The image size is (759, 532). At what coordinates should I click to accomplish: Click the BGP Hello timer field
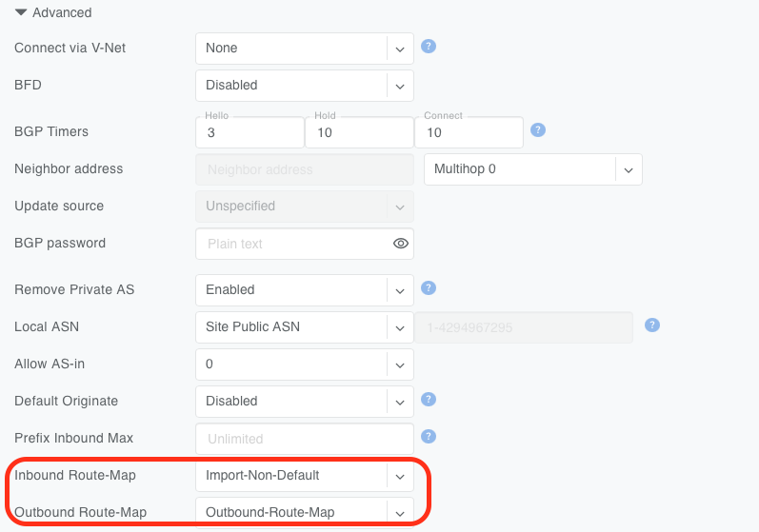(250, 133)
